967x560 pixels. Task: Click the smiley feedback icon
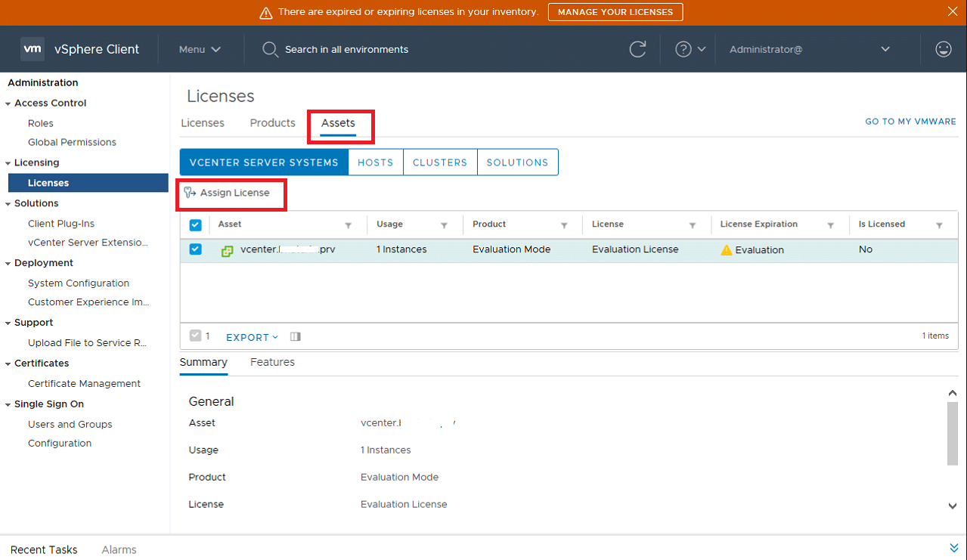tap(943, 49)
